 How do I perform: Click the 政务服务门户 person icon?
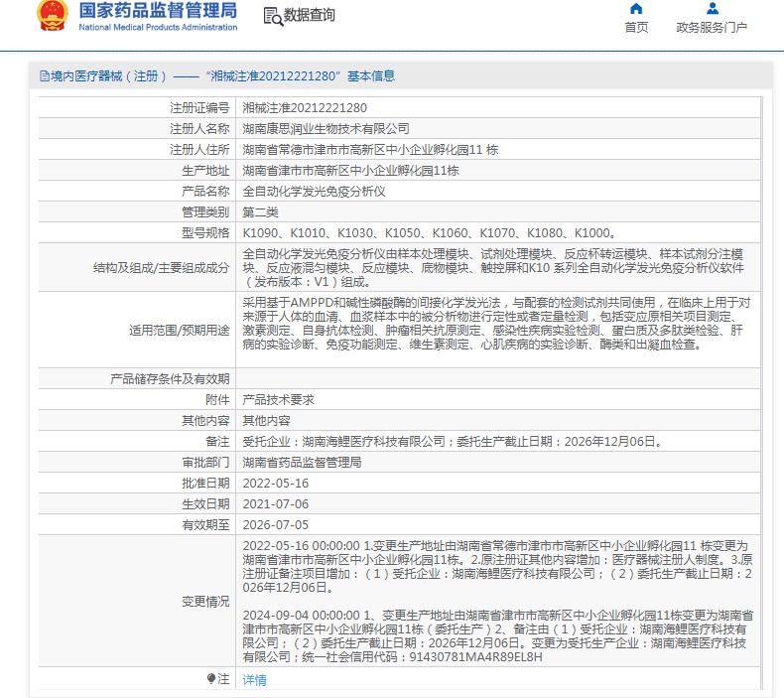coord(712,9)
